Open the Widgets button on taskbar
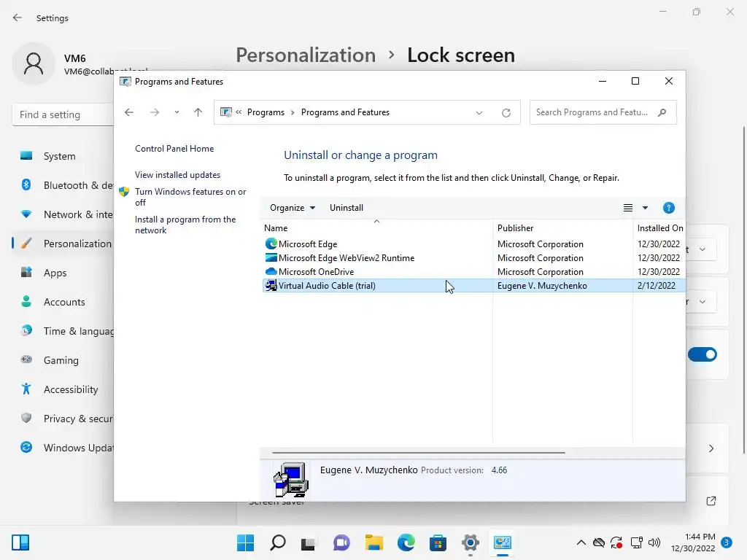This screenshot has width=747, height=560. tap(20, 542)
